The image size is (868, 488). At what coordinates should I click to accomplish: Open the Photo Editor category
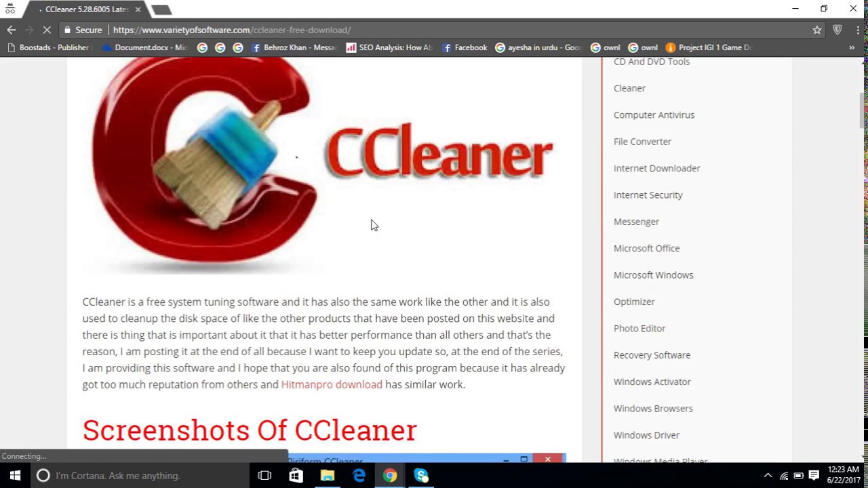point(639,328)
